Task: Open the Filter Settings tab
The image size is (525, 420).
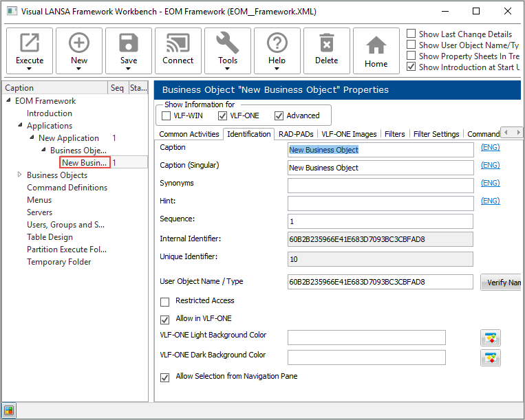Action: pyautogui.click(x=436, y=134)
